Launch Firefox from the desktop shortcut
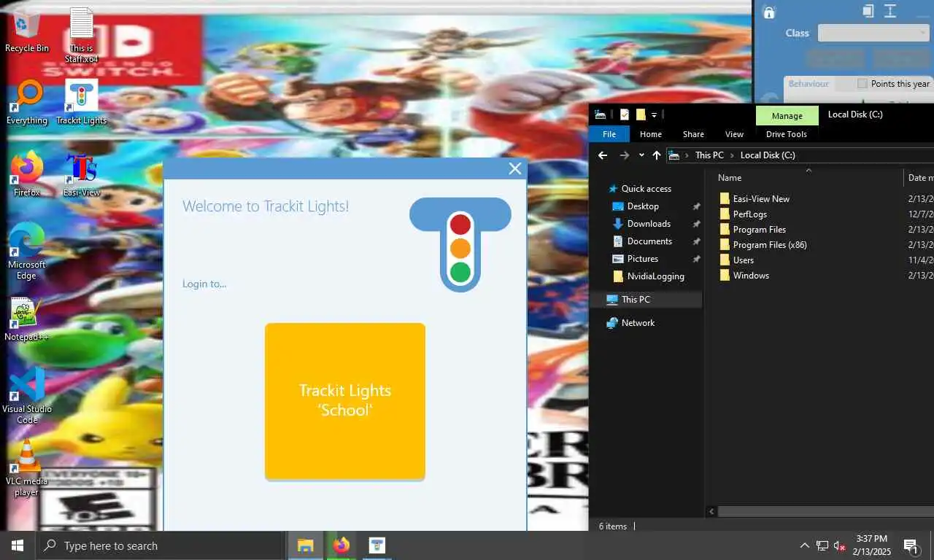 [x=26, y=174]
